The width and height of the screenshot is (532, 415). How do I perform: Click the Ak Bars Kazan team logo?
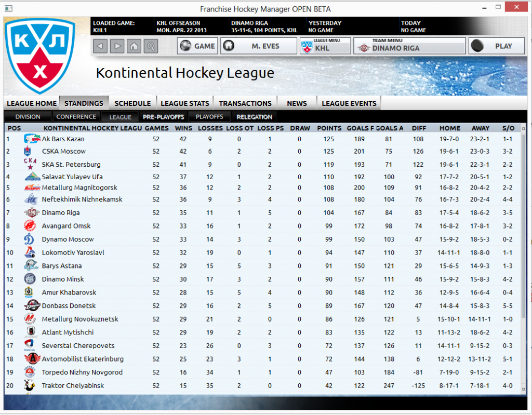click(x=32, y=139)
